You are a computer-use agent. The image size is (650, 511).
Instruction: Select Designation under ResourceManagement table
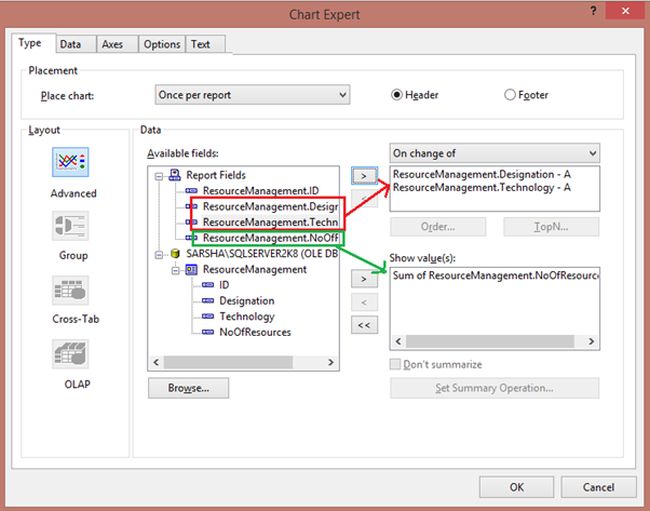click(247, 300)
